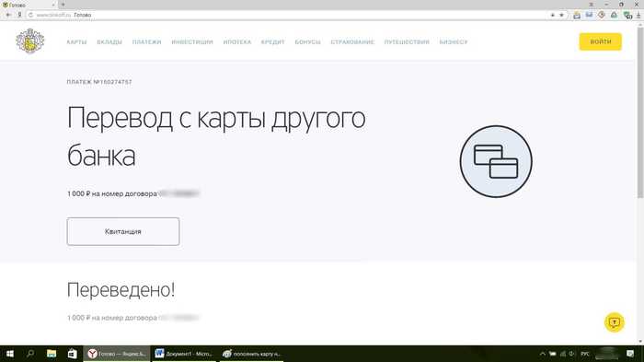This screenshot has width=644, height=362.
Task: Bookmark page with star icon in address bar
Action: coord(561,16)
